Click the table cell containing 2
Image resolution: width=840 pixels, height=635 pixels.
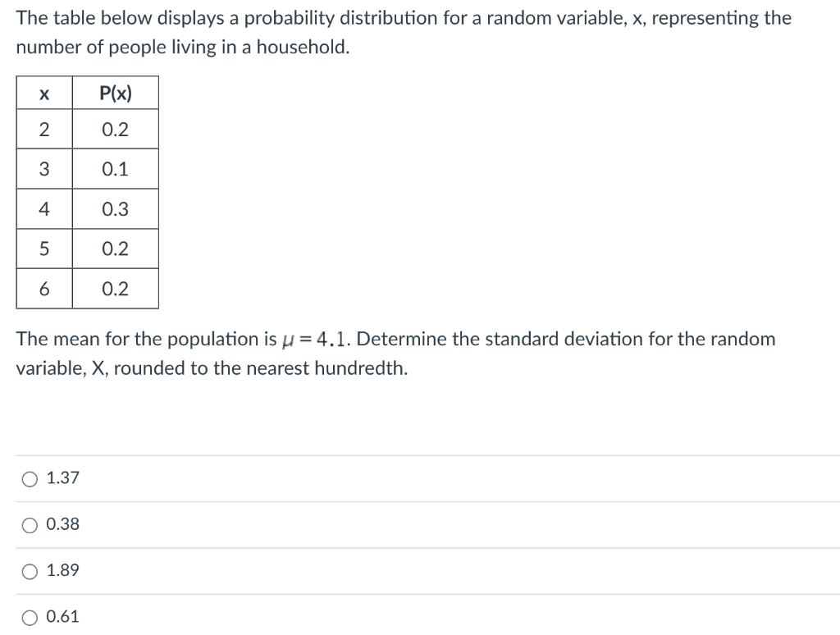[43, 130]
